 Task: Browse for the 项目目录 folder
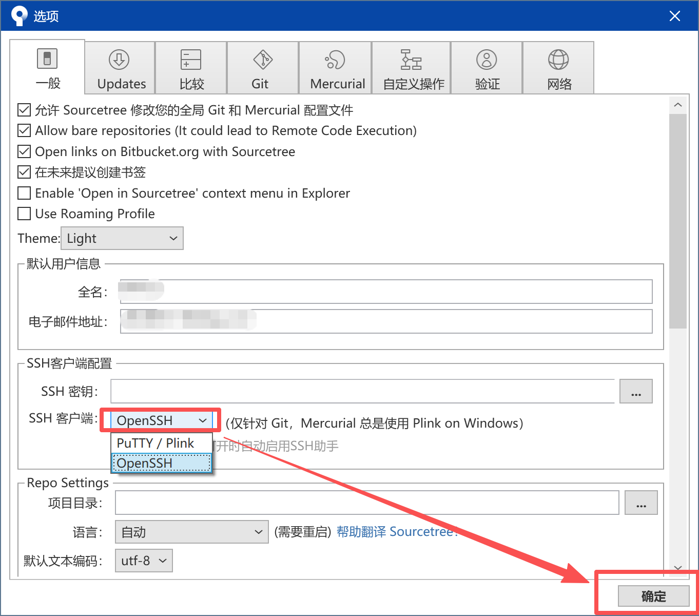click(x=641, y=503)
